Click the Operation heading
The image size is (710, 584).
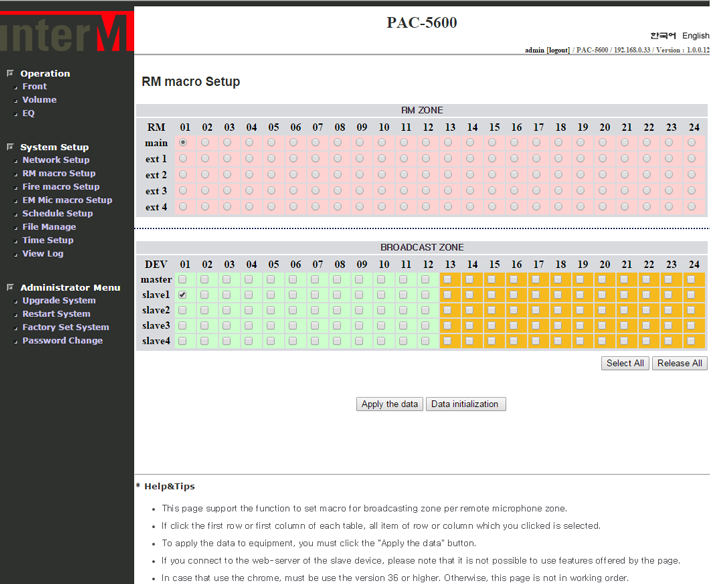coord(45,73)
